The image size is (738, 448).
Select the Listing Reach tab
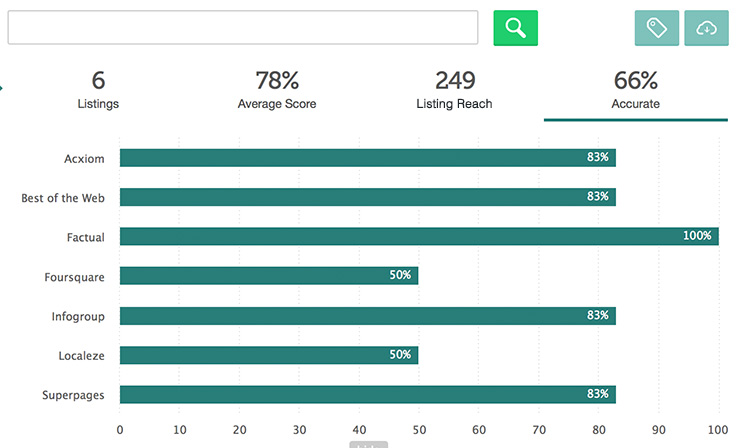point(454,90)
